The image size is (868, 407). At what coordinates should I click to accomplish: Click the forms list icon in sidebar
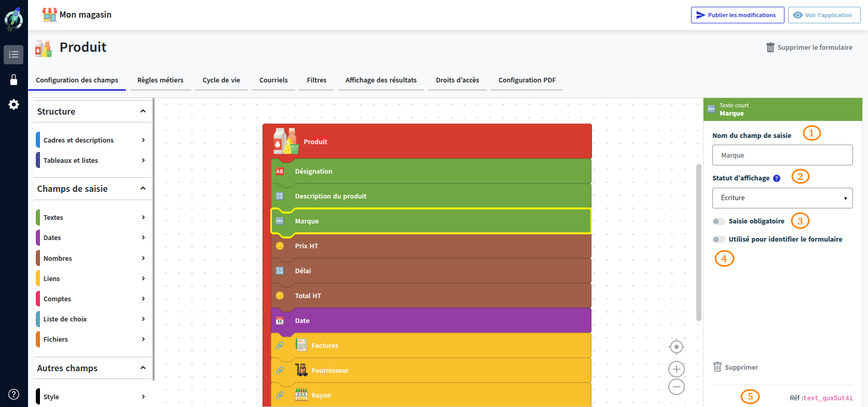(x=13, y=54)
